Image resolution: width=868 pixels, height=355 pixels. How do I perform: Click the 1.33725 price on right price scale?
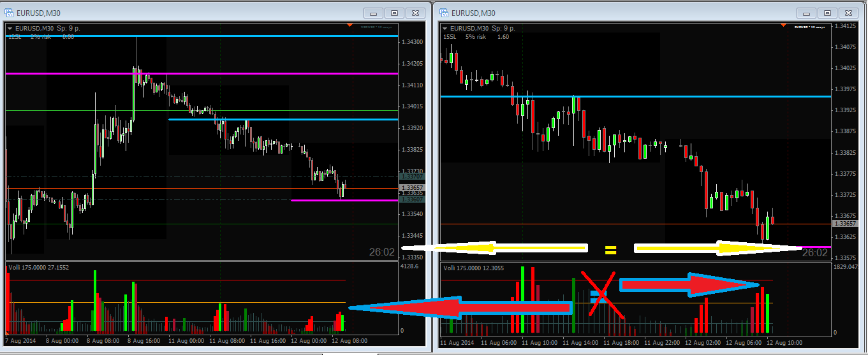point(846,194)
